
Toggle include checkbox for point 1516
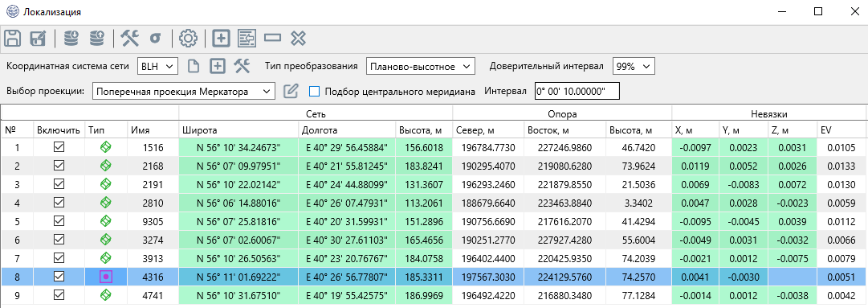coord(59,147)
